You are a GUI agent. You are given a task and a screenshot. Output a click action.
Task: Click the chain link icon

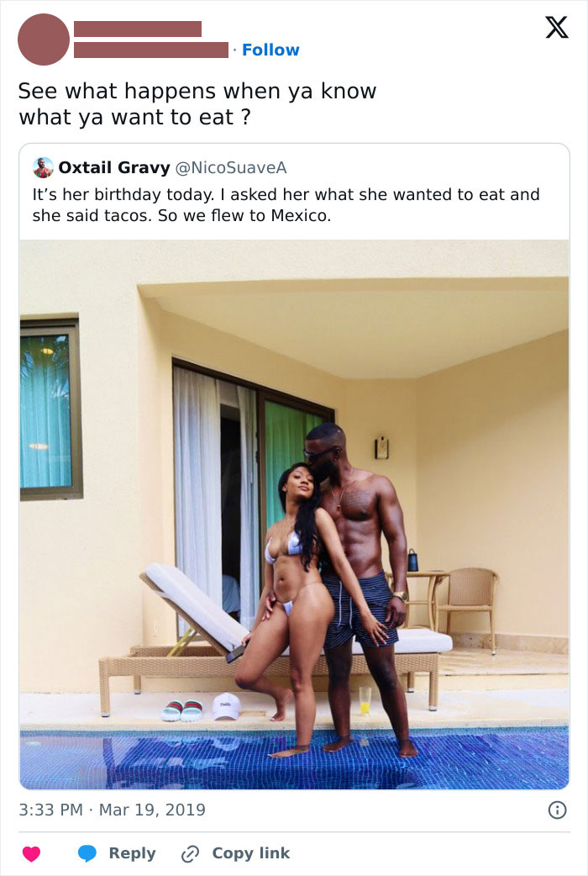191,853
